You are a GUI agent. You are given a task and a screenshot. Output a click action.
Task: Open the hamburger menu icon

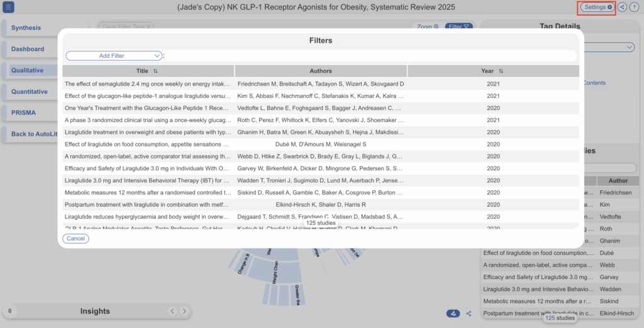pyautogui.click(x=9, y=8)
